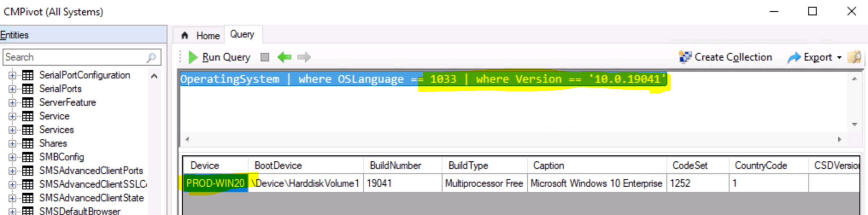Click the 1252 CodeSet cell
The image size is (868, 215).
tap(697, 183)
